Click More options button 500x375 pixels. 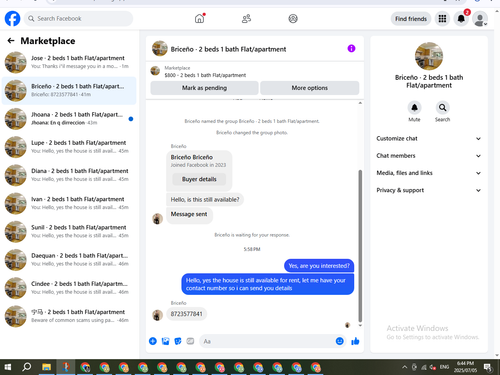coord(310,88)
